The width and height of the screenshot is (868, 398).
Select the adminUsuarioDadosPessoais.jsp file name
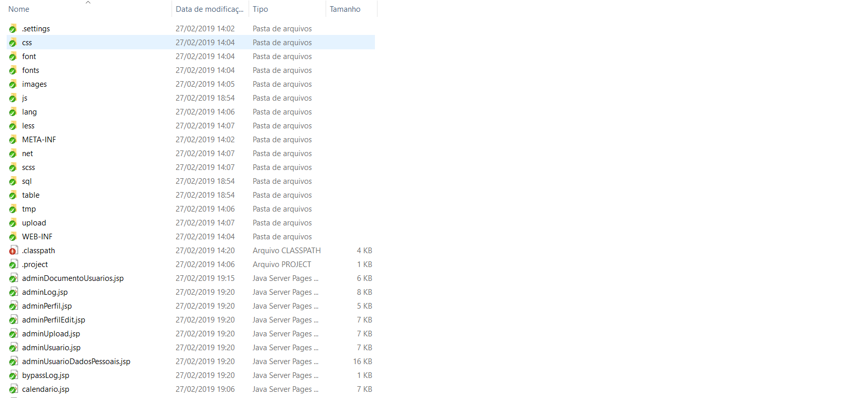tap(76, 362)
